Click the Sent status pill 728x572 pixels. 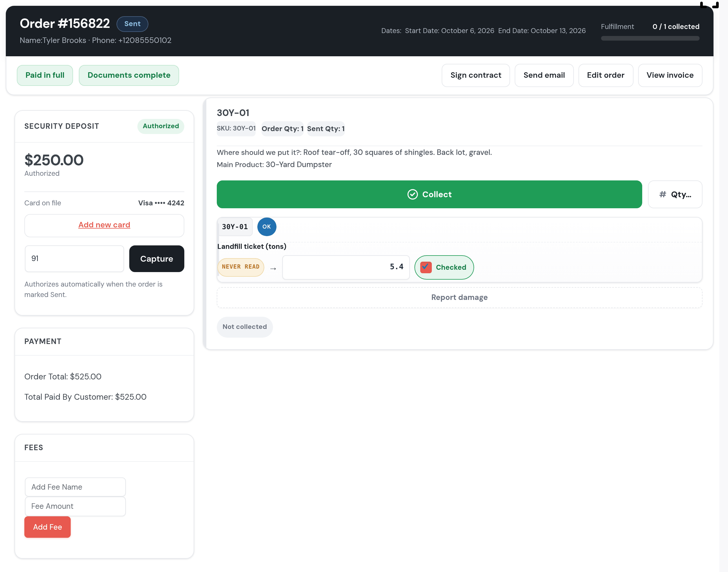click(x=132, y=24)
